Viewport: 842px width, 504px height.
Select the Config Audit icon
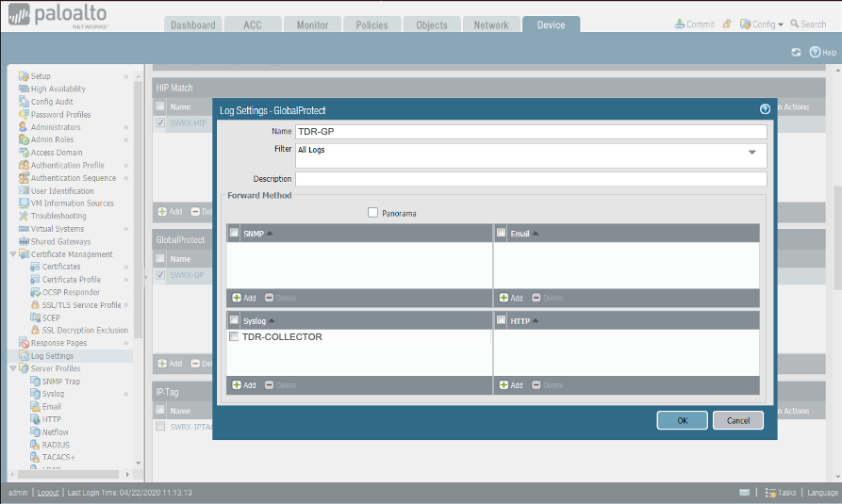point(24,102)
